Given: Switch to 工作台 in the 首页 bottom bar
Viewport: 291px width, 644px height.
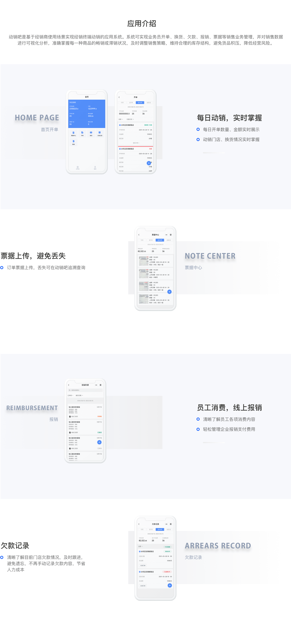Looking at the screenshot, I should 78,168.
